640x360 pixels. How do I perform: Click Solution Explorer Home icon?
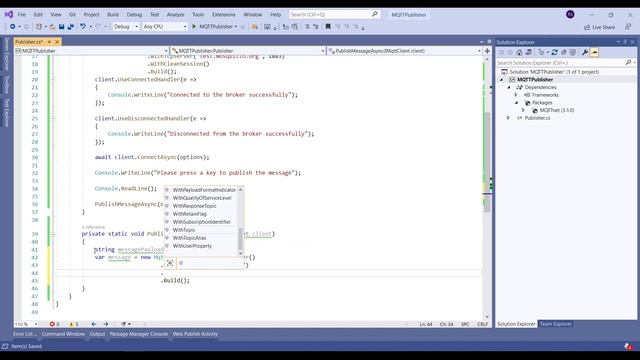pyautogui.click(x=519, y=52)
